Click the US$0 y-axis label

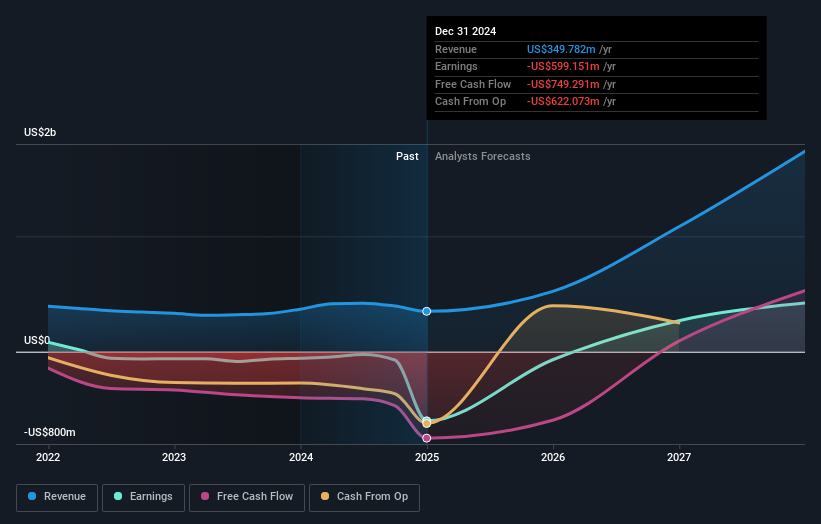pos(37,340)
